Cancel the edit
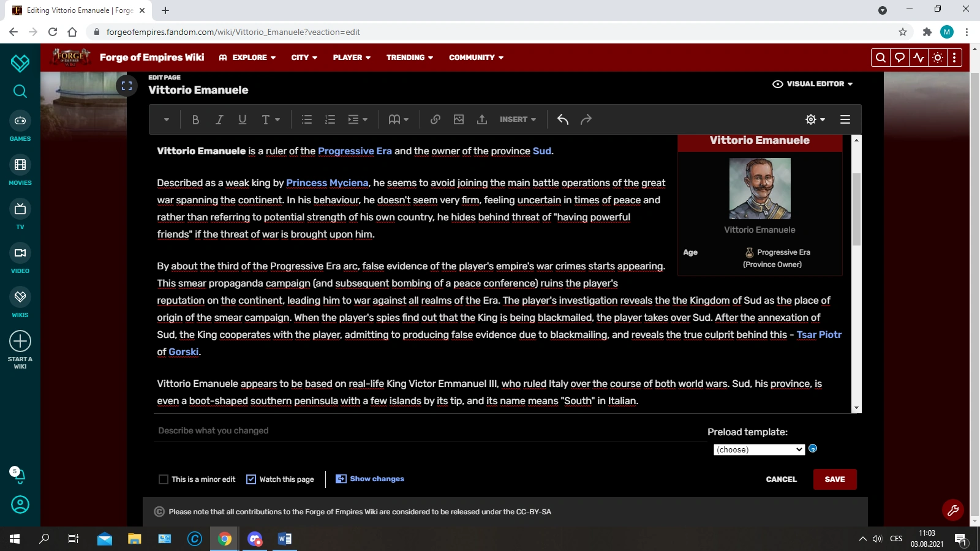 (x=782, y=479)
